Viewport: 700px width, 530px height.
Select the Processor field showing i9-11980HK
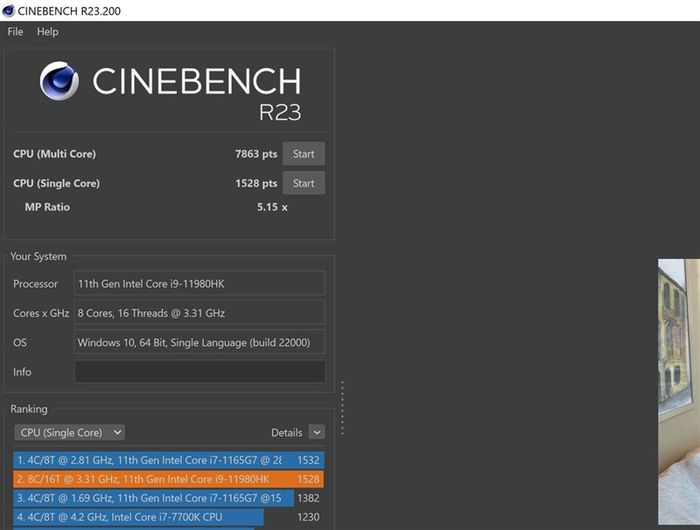coord(200,284)
